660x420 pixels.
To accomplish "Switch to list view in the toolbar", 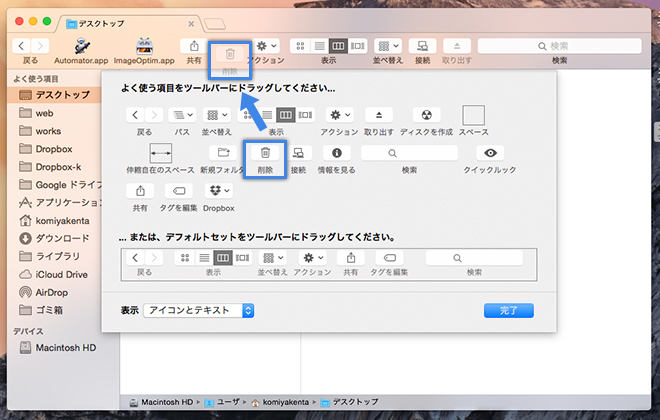I will 319,46.
